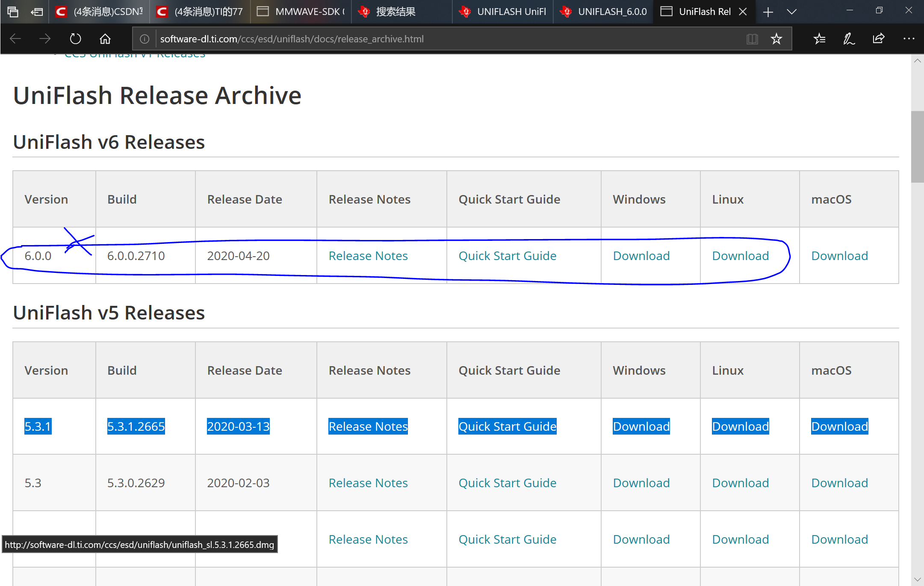Go to the home page
Screen dimensions: 924x586
coord(105,39)
